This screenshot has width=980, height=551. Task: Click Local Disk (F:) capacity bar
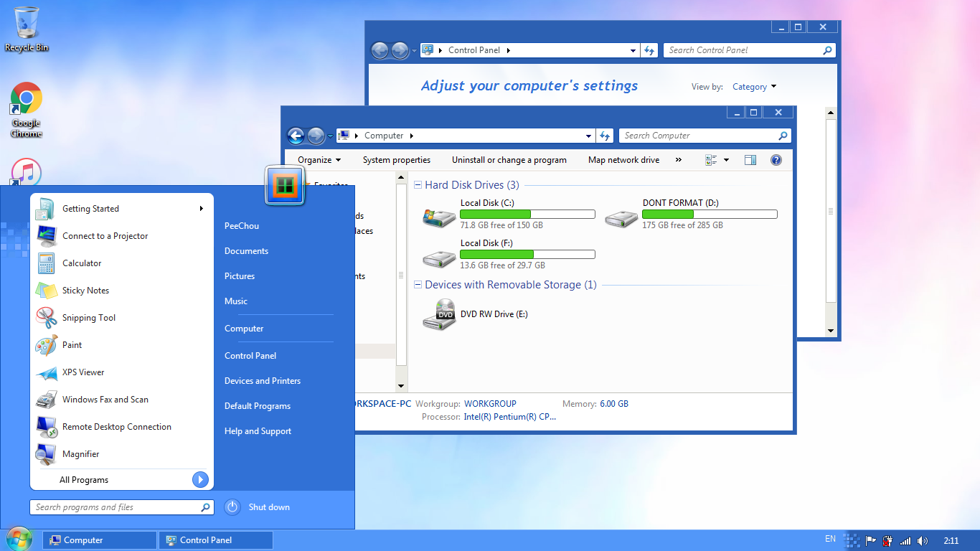click(527, 255)
